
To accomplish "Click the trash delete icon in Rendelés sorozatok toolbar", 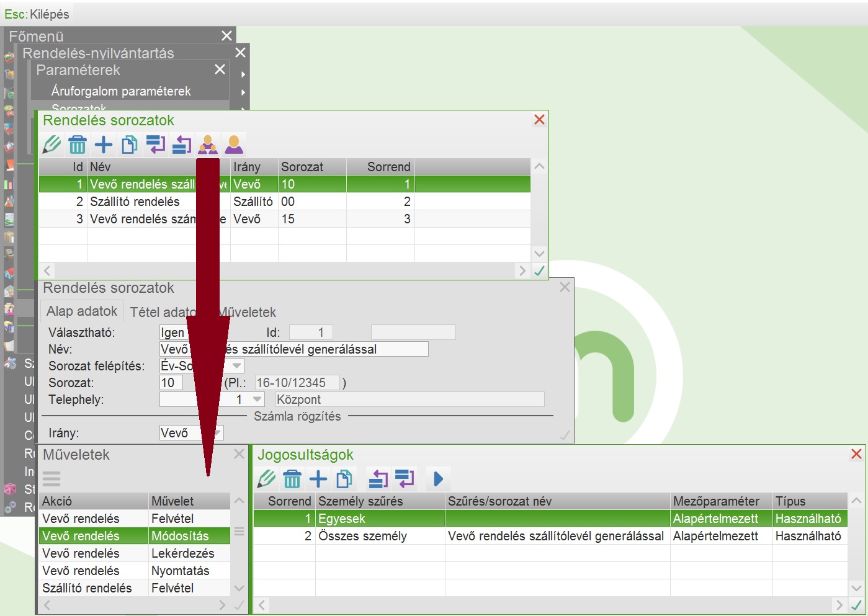I will 78,145.
